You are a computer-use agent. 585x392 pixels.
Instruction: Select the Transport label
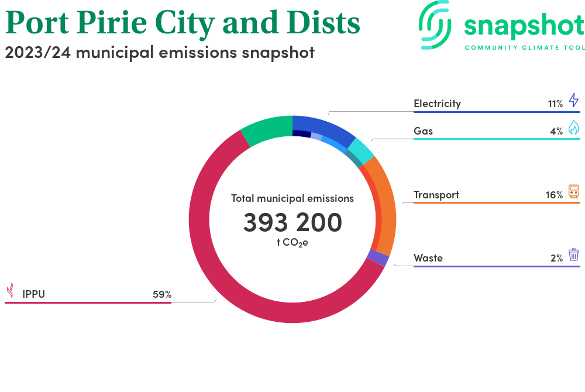pos(436,195)
